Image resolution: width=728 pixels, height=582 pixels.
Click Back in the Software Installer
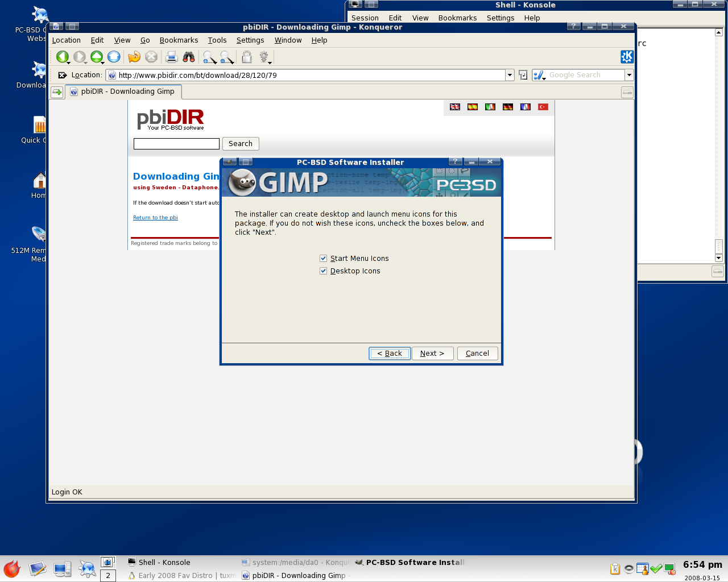point(390,354)
